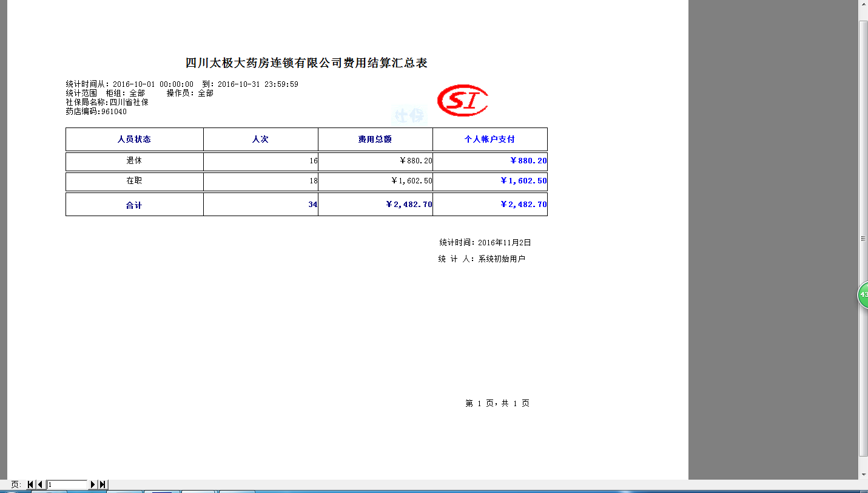
Task: Click the scroll up arrow
Action: point(864,5)
